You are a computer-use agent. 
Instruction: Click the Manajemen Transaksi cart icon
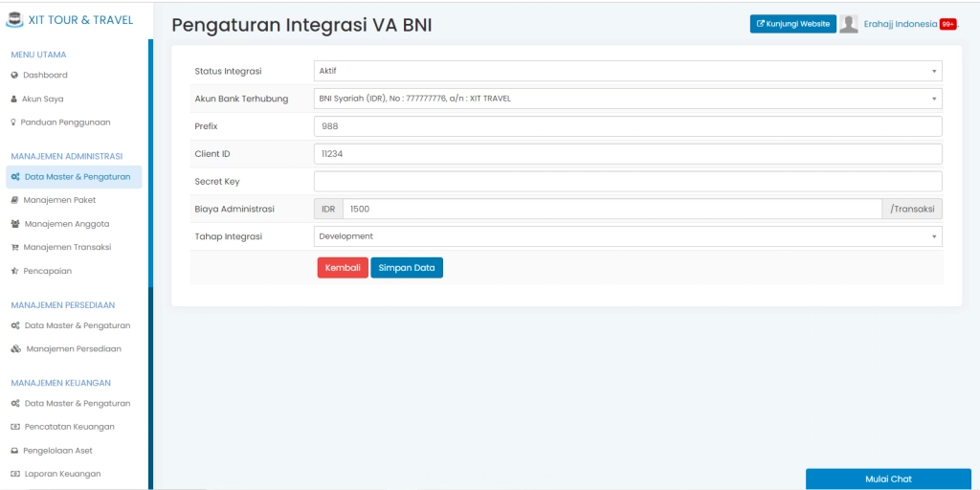click(14, 247)
